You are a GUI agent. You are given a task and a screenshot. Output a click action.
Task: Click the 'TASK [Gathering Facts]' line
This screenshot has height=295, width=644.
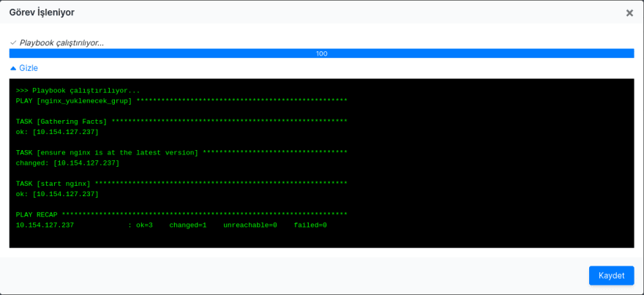tap(181, 122)
